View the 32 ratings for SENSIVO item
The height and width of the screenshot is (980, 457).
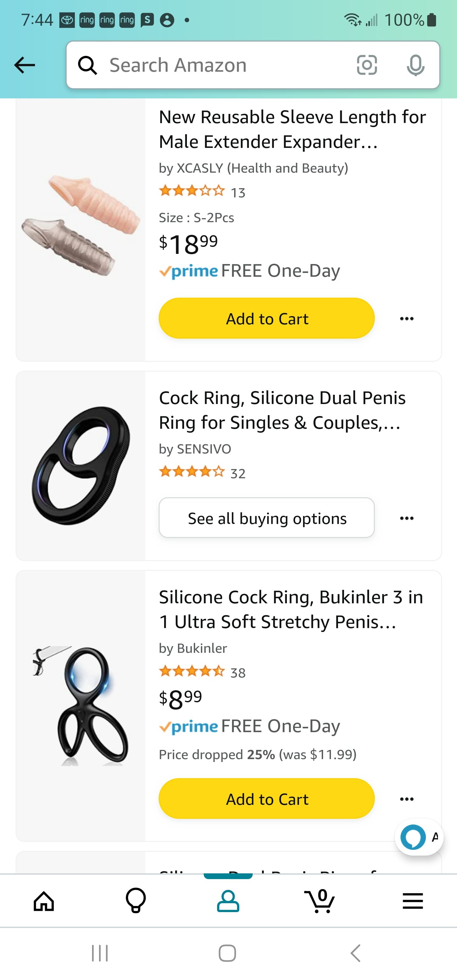238,473
